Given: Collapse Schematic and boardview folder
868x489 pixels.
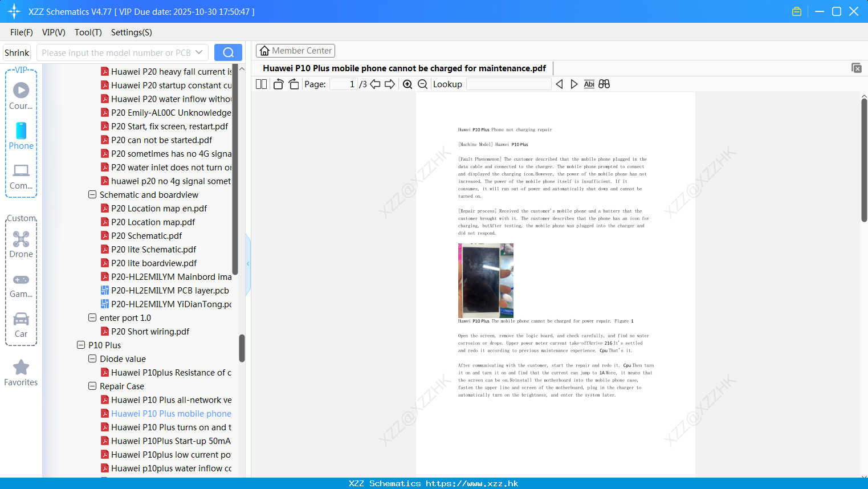Looking at the screenshot, I should 92,194.
